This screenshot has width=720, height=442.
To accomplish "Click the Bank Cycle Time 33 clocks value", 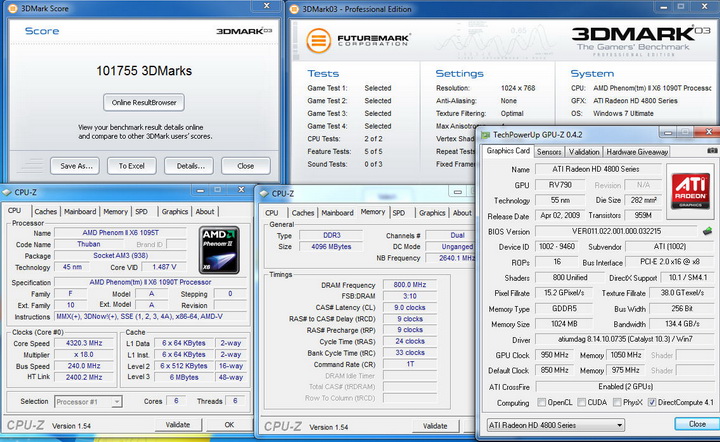I will (x=410, y=352).
